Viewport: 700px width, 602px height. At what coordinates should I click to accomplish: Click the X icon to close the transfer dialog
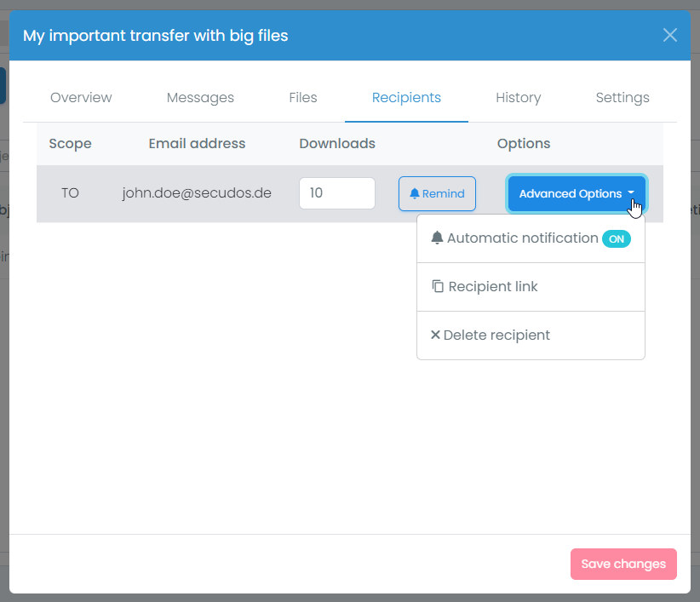pos(670,35)
